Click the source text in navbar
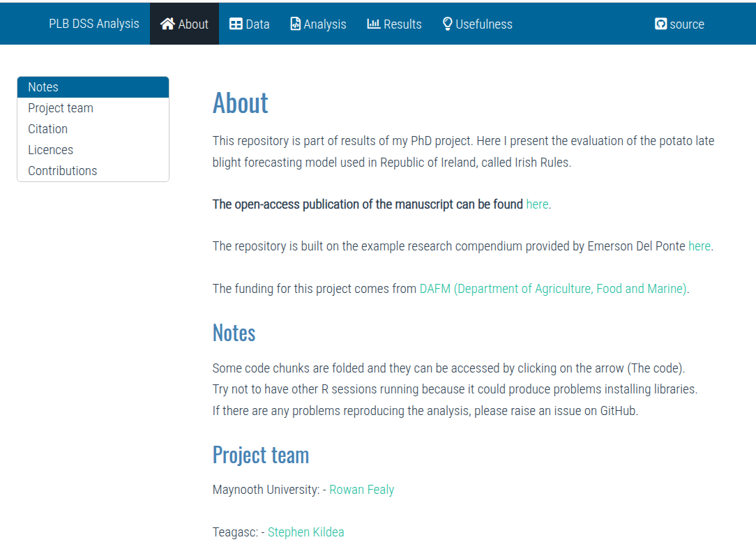Screen dimensions: 756x549 tap(687, 24)
